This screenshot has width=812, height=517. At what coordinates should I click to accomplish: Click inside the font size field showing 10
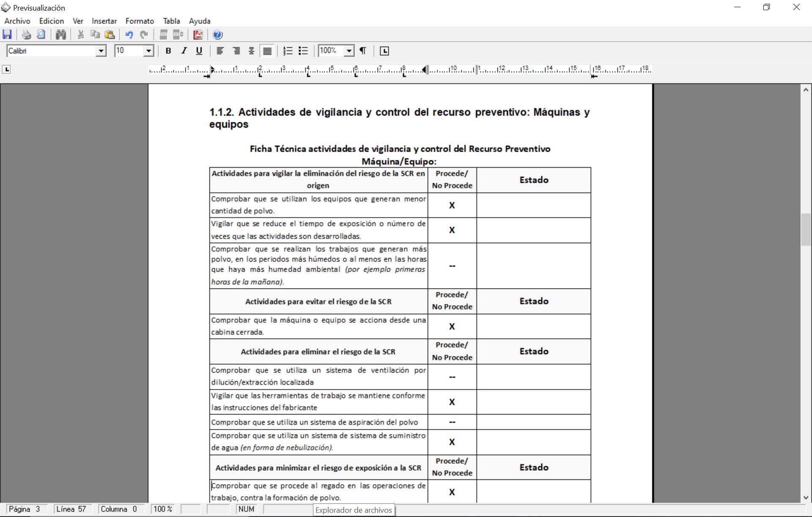(x=129, y=51)
